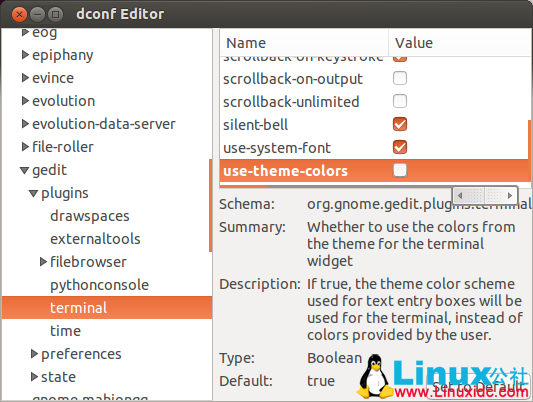
Task: Expand the evolution tree node
Action: pyautogui.click(x=25, y=101)
